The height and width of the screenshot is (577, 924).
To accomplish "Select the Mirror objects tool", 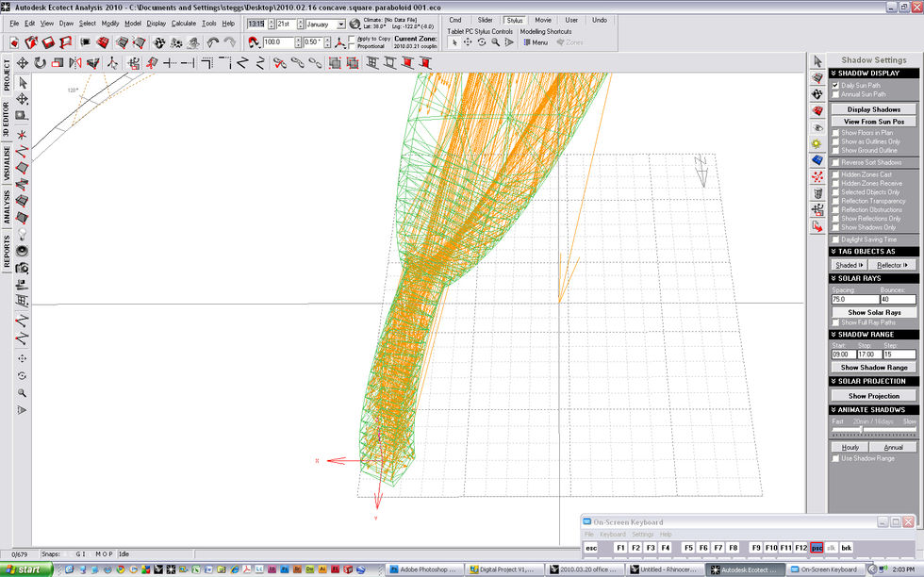I will point(75,62).
